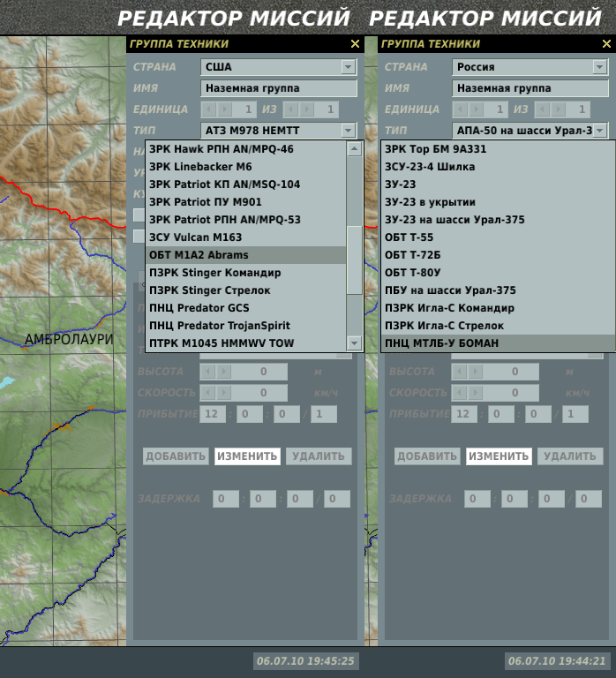The height and width of the screenshot is (678, 616).
Task: Increase unit number arrow in Россия panel
Action: pyautogui.click(x=476, y=109)
